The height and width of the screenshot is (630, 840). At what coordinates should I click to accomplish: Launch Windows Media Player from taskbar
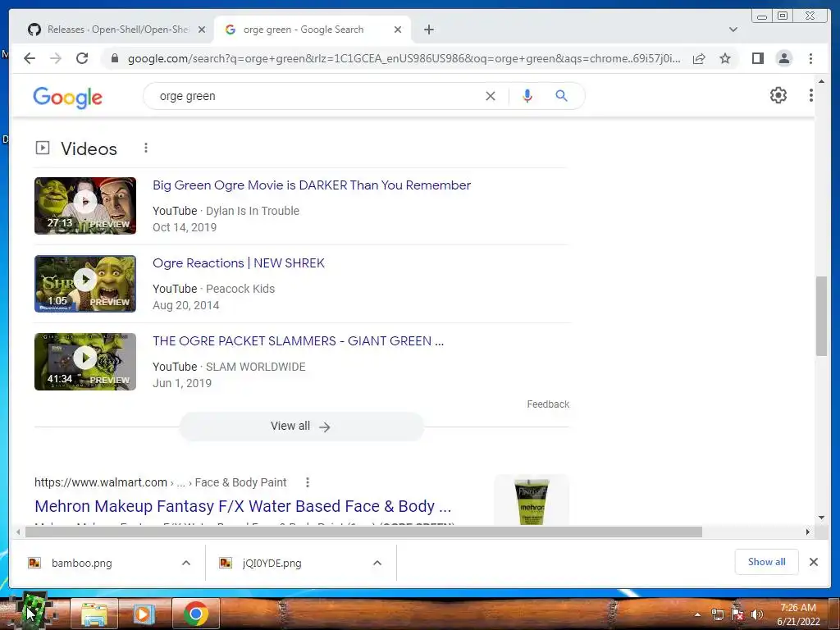click(144, 614)
